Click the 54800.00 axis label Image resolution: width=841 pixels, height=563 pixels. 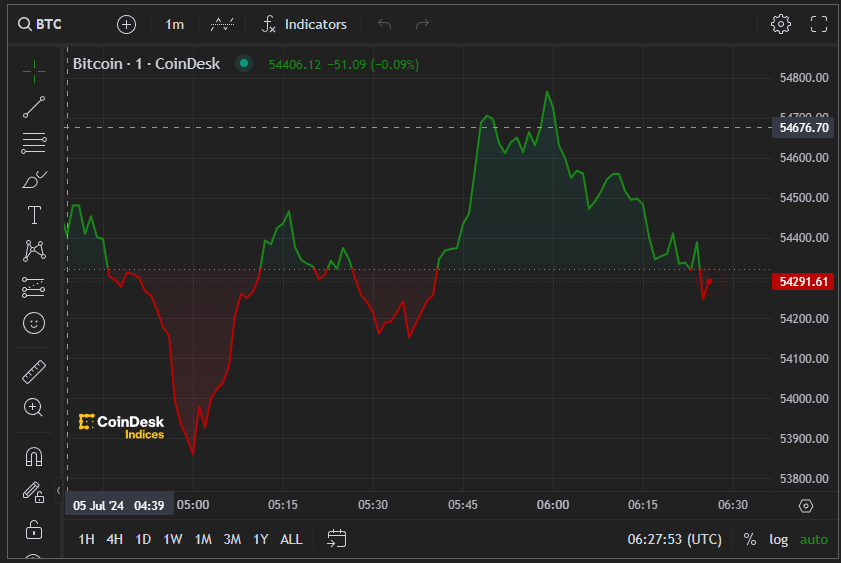[804, 78]
